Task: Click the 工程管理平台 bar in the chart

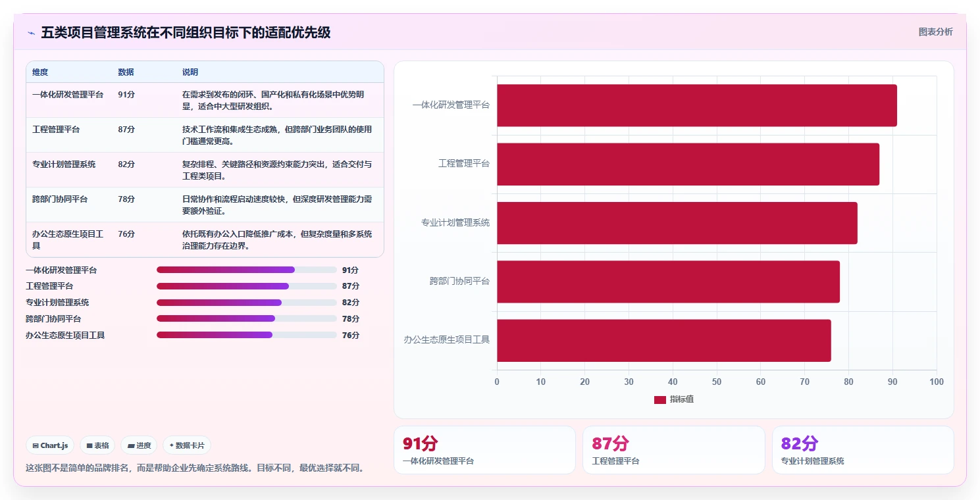Action: tap(688, 164)
